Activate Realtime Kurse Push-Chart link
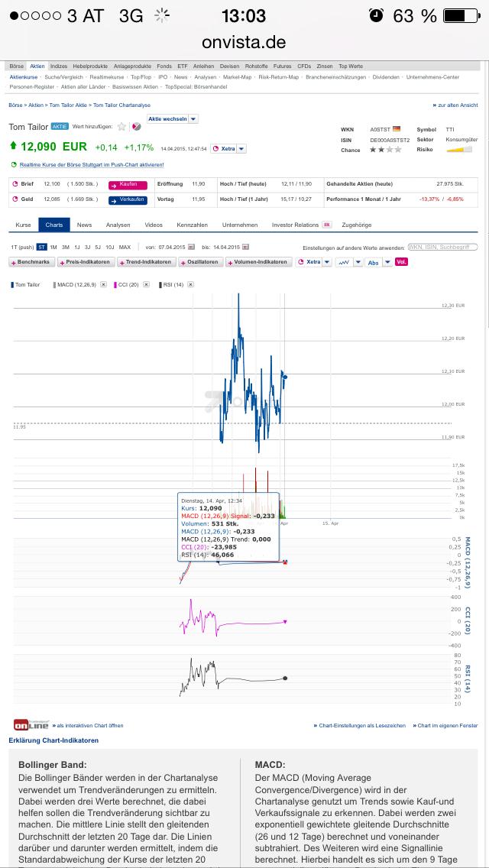This screenshot has width=489, height=868. tap(92, 164)
